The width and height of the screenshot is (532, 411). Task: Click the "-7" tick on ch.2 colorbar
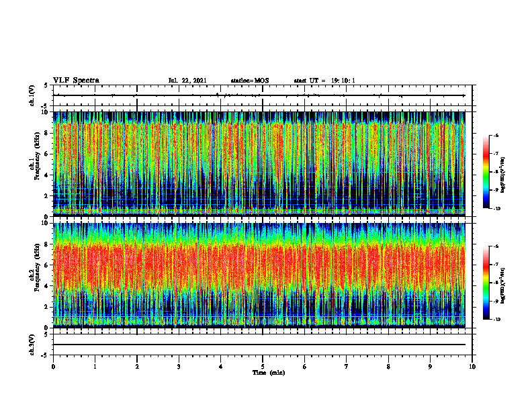(x=496, y=265)
